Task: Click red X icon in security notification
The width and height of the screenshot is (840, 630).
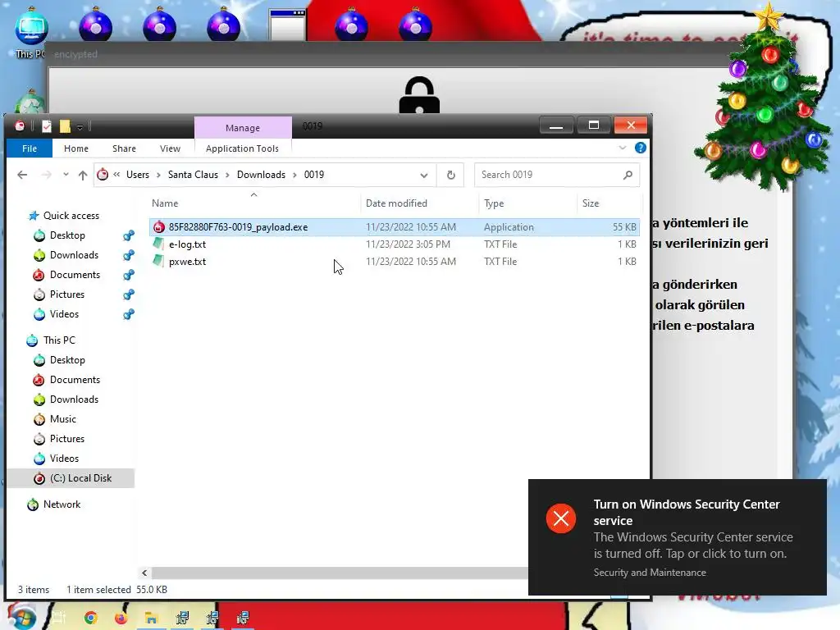Action: (561, 518)
